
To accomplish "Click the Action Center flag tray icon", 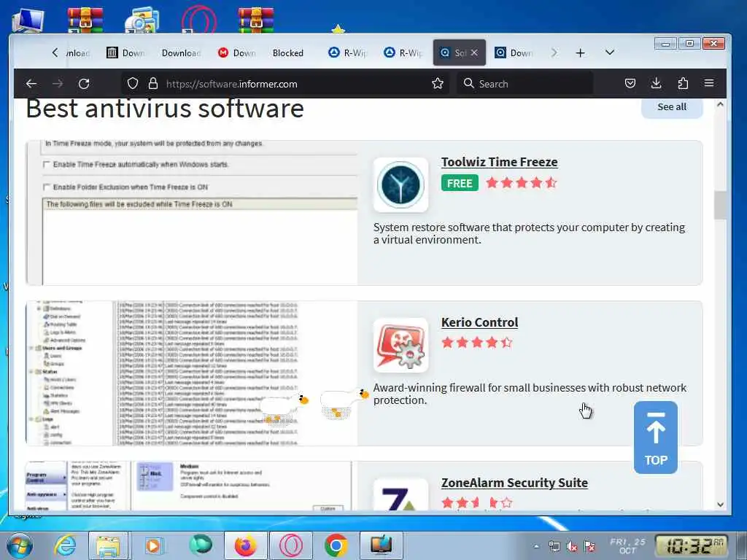I will (x=589, y=547).
